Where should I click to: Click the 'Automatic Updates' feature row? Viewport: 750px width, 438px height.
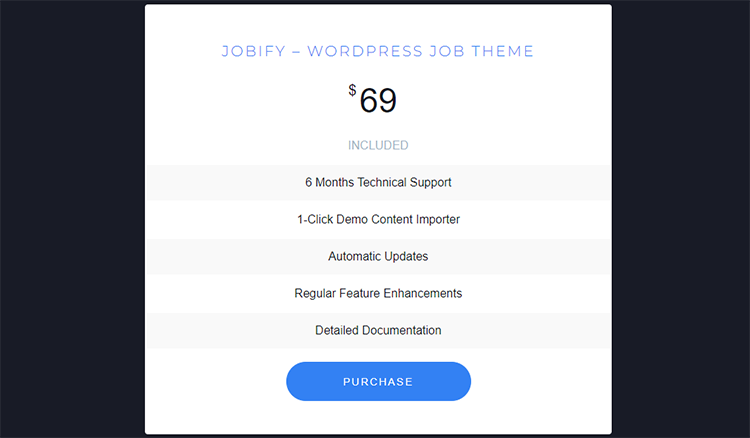click(x=378, y=256)
